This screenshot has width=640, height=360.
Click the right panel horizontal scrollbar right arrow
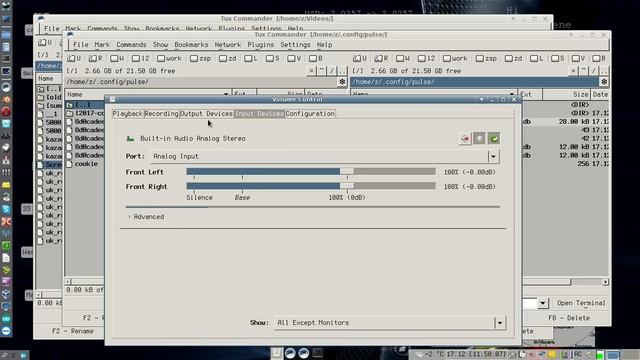point(605,282)
